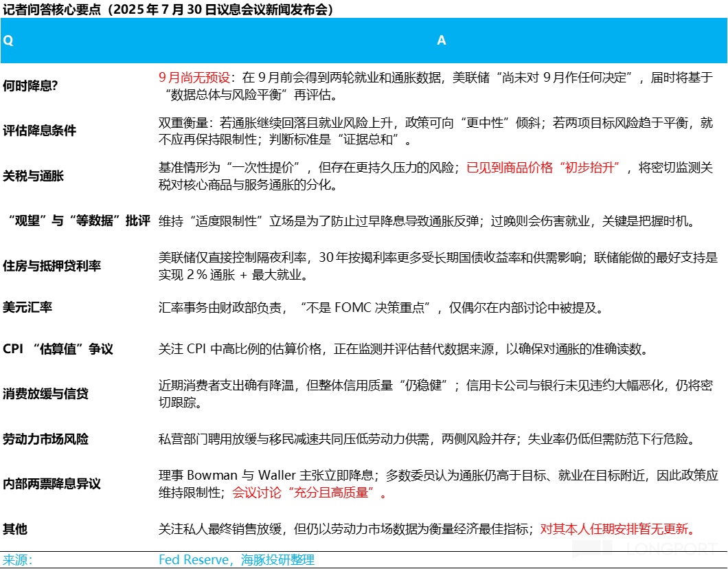Click the 其他 row label

[15, 528]
